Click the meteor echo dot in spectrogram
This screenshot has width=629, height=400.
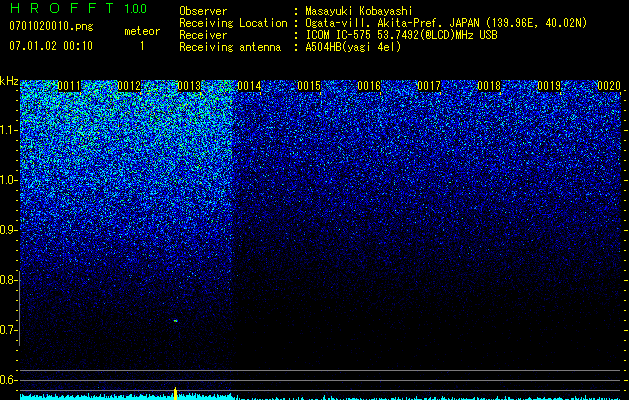coord(175,321)
